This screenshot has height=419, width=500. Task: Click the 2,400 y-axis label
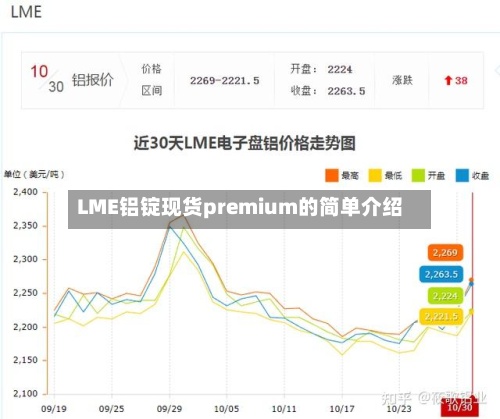(x=25, y=192)
